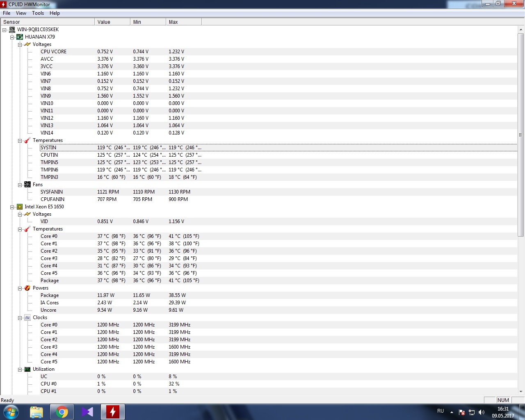525x420 pixels.
Task: Click the 38.55 W max package power value
Action: tap(177, 295)
